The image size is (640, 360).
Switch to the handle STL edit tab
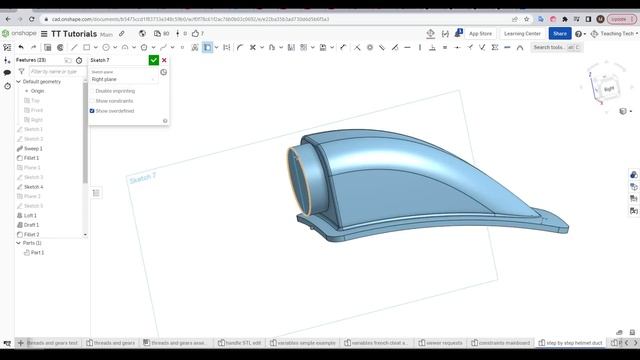239,343
